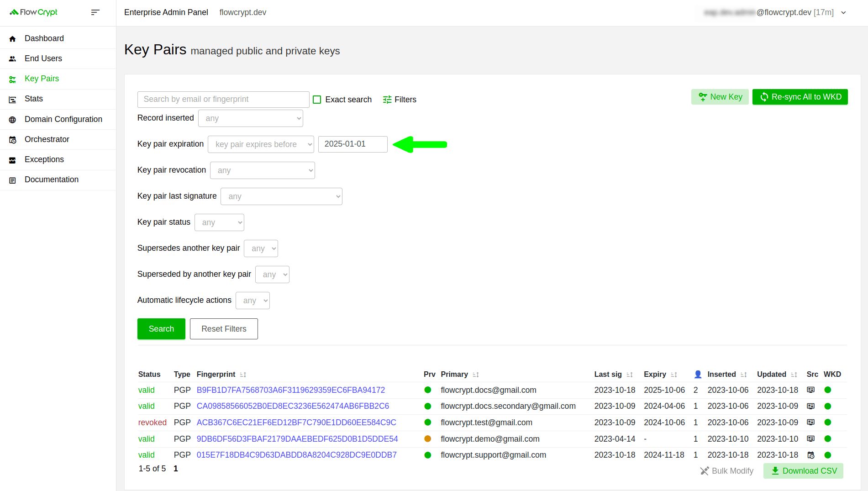This screenshot has width=868, height=491.
Task: Click the Key Pairs key icon
Action: (x=12, y=79)
